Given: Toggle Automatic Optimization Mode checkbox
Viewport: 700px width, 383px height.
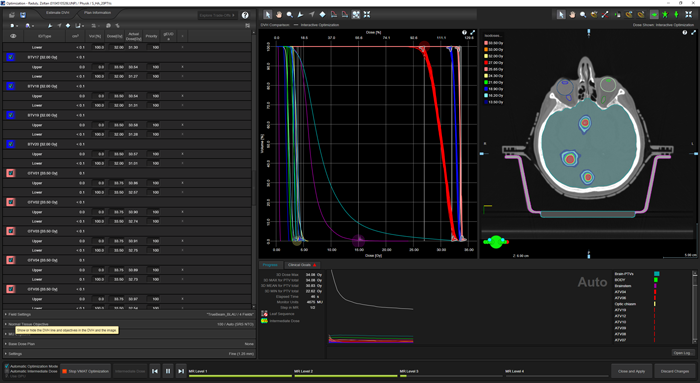Looking at the screenshot, I should tap(7, 366).
